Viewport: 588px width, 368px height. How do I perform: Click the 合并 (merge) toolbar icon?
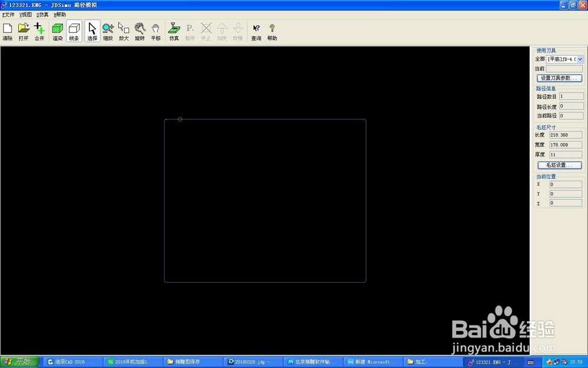click(x=39, y=32)
